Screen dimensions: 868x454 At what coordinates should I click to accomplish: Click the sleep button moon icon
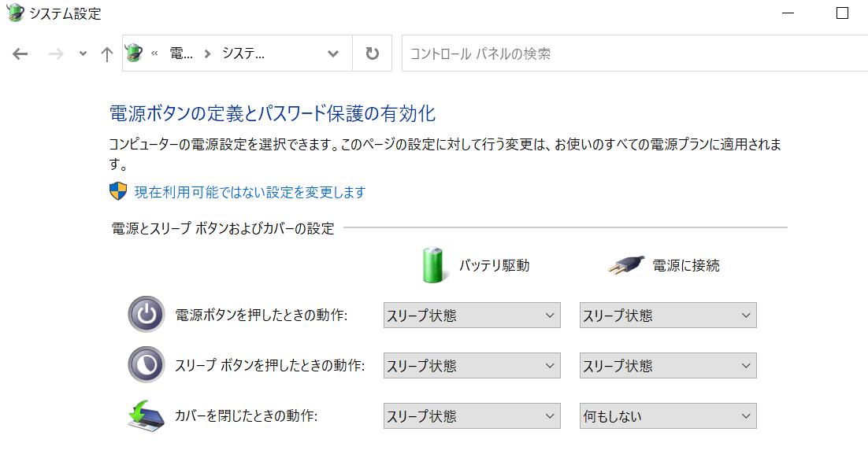coord(146,366)
